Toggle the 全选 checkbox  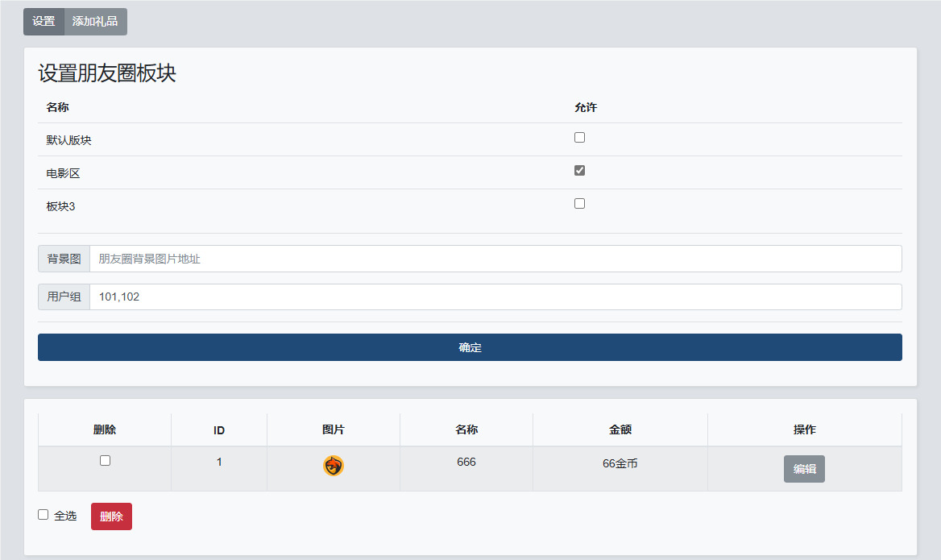[44, 515]
